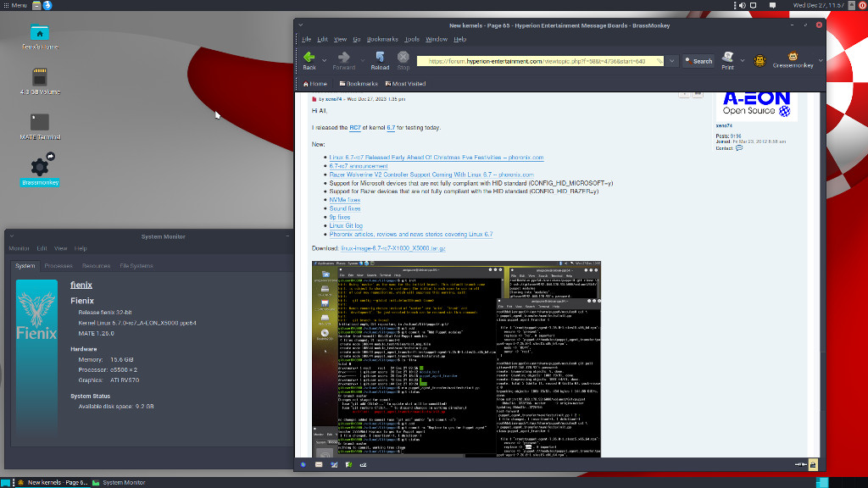This screenshot has width=868, height=488.
Task: Select the Brassmonkey desktop launcher
Action: 40,171
